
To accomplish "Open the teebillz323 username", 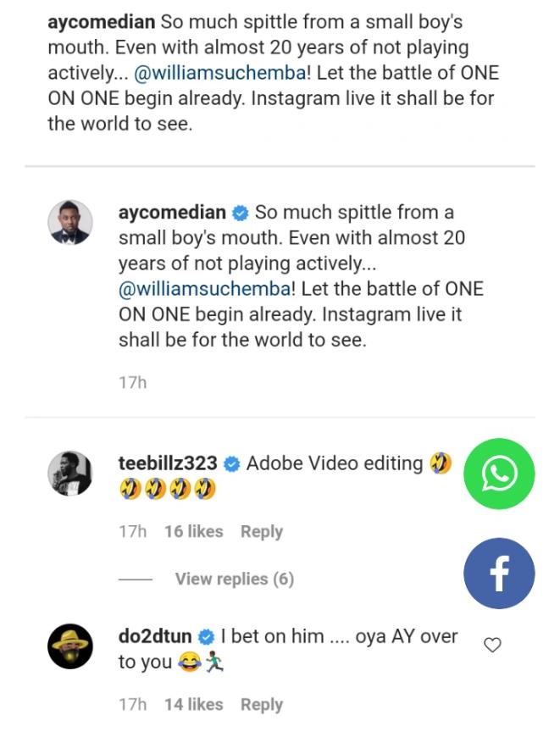I will click(x=168, y=463).
